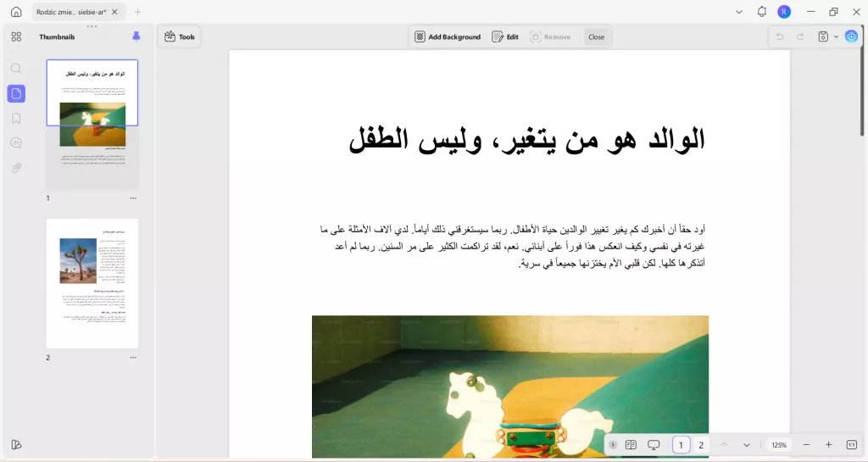Open the search panel icon
Screen dimensions: 868x462
coord(16,68)
